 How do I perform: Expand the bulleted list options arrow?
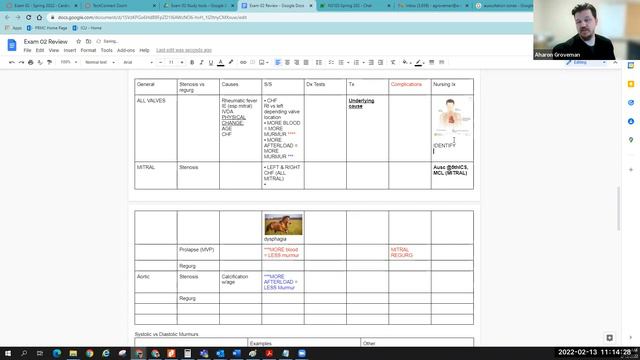tap(348, 62)
